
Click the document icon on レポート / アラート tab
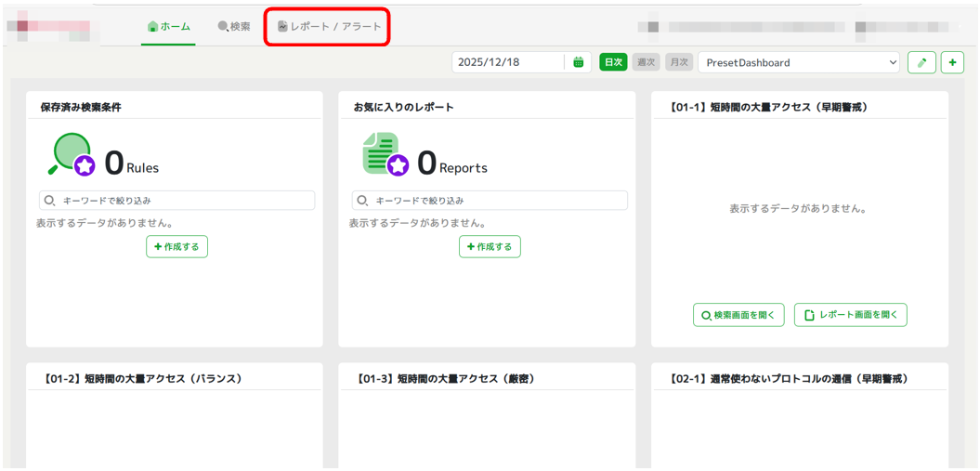coord(282,27)
